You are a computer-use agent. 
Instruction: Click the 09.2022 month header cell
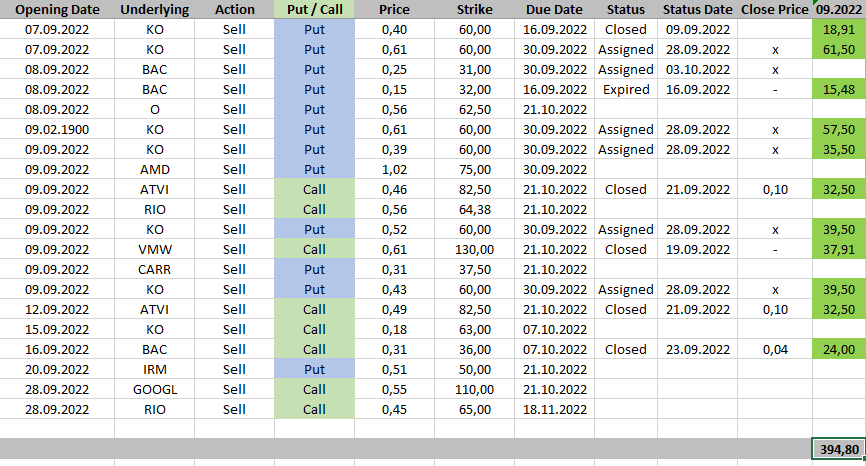(838, 10)
